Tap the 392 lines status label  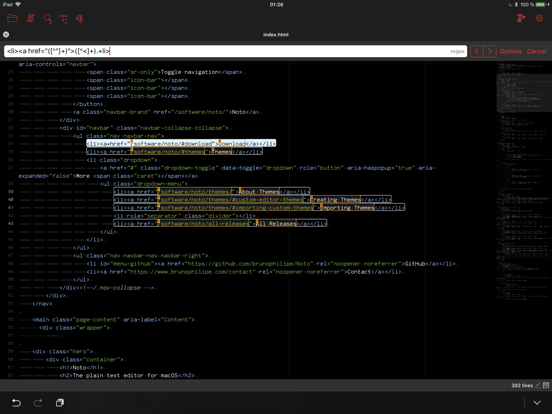pyautogui.click(x=522, y=385)
